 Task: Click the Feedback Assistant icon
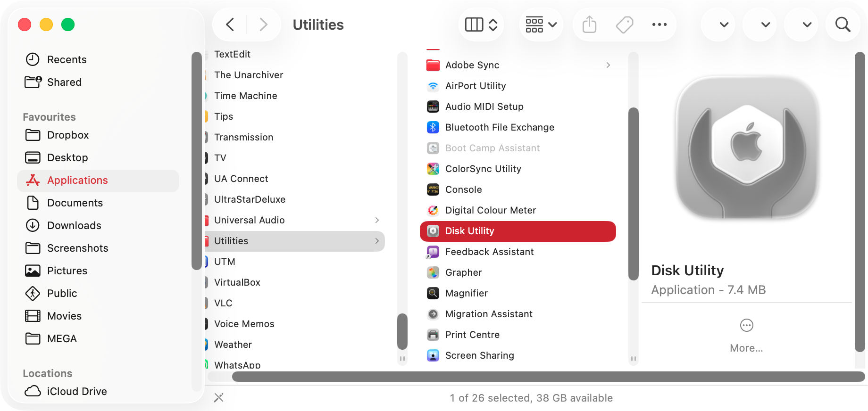click(x=433, y=252)
